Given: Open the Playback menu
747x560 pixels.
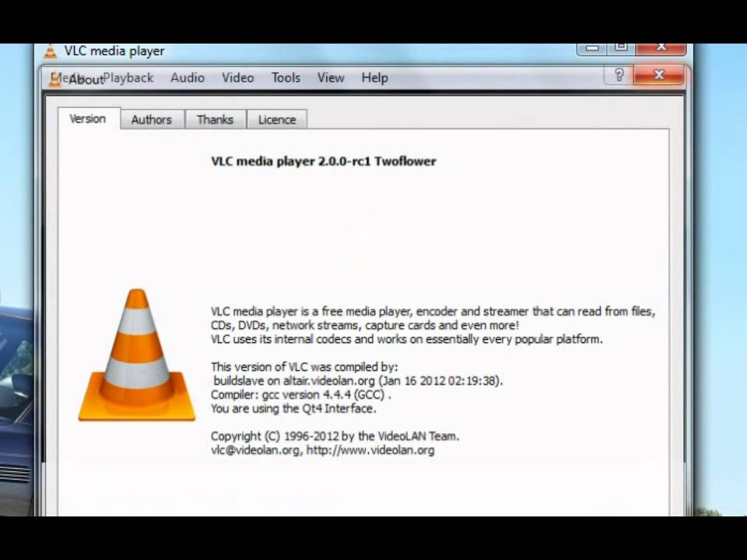Looking at the screenshot, I should (x=128, y=78).
